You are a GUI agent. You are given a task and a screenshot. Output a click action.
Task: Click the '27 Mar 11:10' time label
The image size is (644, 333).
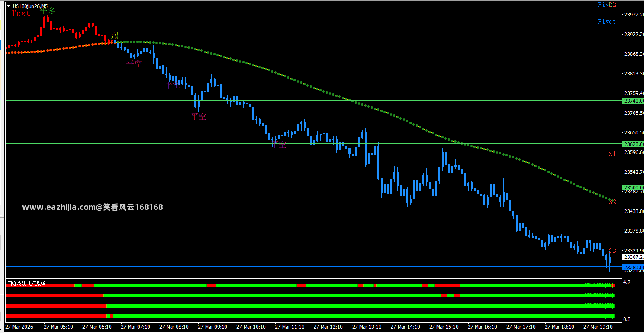(x=289, y=327)
